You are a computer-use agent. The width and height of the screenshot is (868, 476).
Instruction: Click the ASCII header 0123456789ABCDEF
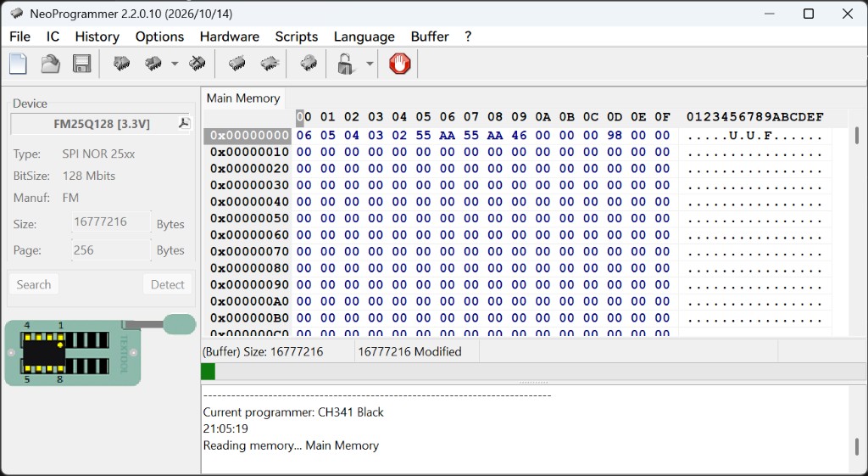755,117
